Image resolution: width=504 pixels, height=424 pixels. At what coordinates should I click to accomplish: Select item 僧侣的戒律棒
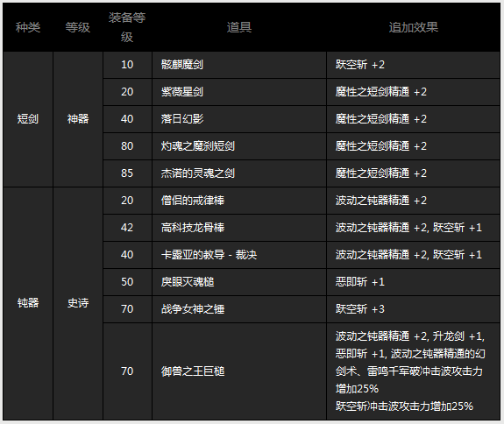(x=193, y=201)
